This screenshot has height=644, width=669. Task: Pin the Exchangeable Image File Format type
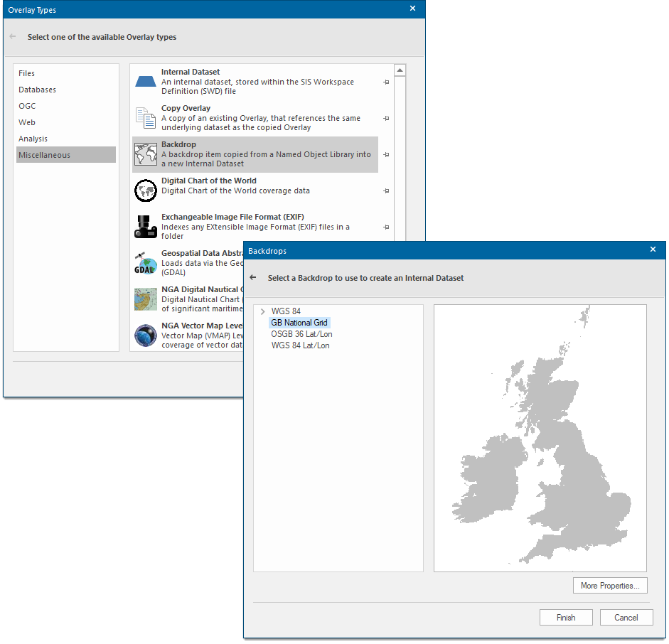pyautogui.click(x=386, y=227)
